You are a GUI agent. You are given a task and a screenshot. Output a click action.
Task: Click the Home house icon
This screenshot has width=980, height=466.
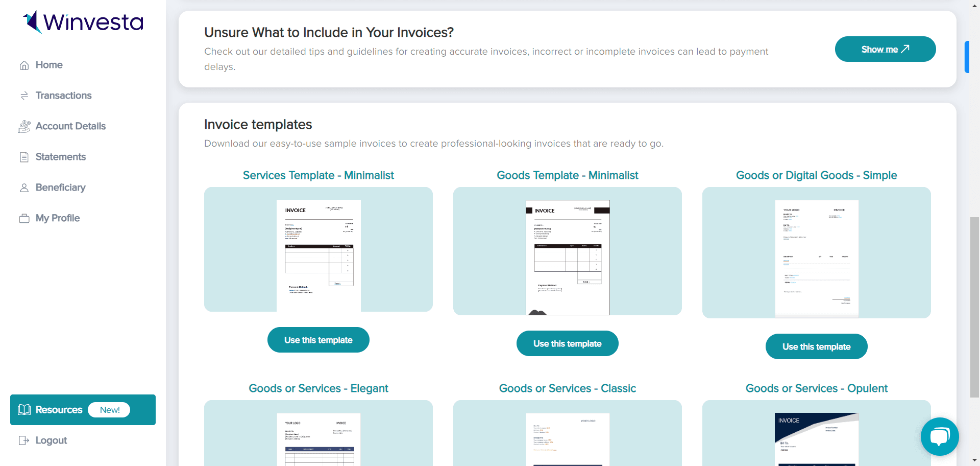pos(24,65)
